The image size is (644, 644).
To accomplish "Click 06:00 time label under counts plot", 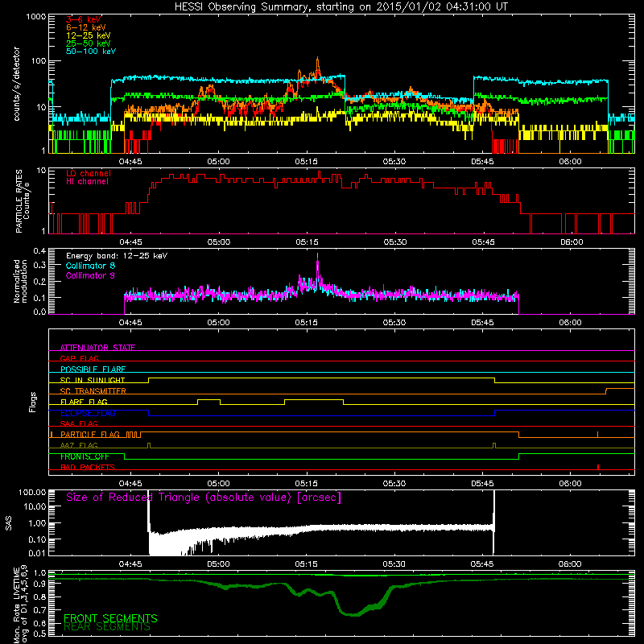I will click(x=570, y=162).
